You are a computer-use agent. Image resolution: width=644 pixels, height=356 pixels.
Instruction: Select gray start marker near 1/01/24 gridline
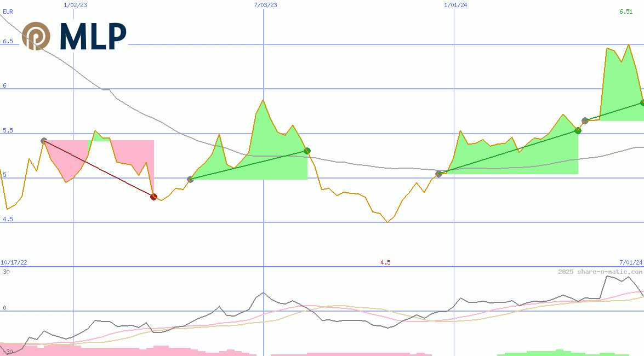438,174
